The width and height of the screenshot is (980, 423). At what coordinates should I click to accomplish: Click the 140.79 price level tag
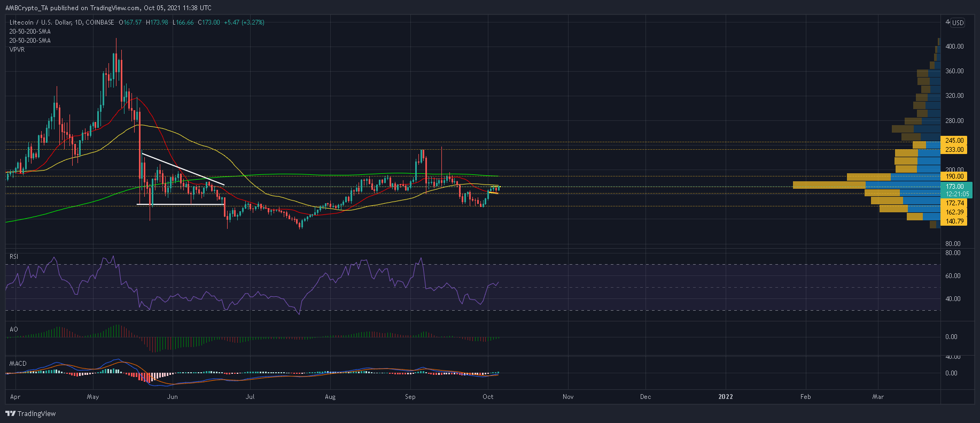pyautogui.click(x=954, y=221)
